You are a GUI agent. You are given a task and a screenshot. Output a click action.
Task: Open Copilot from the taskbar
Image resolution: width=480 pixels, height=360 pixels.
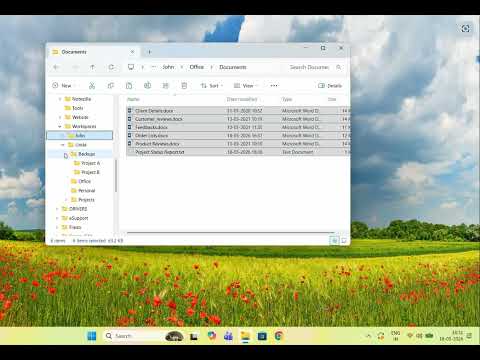tap(211, 336)
